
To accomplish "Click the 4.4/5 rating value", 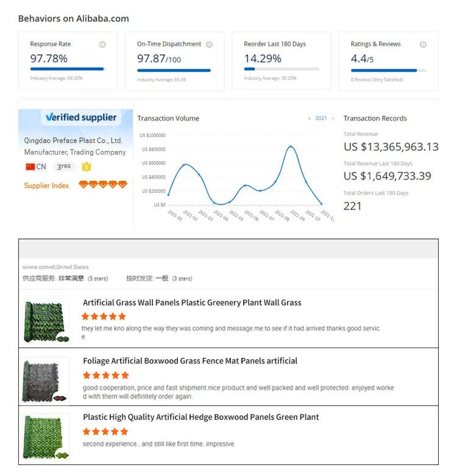I will (362, 58).
